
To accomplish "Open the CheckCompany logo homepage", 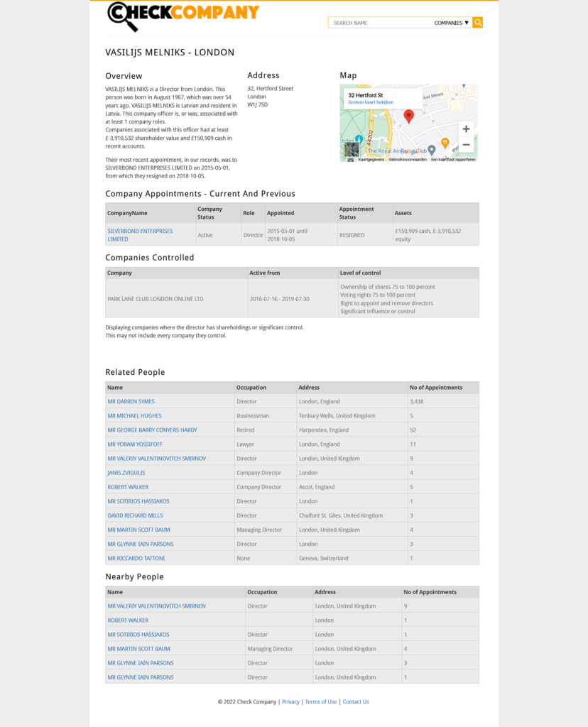I will tap(183, 17).
